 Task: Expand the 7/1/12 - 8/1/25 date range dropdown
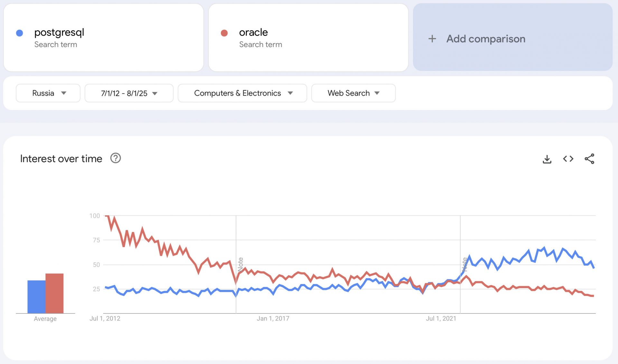tap(129, 93)
